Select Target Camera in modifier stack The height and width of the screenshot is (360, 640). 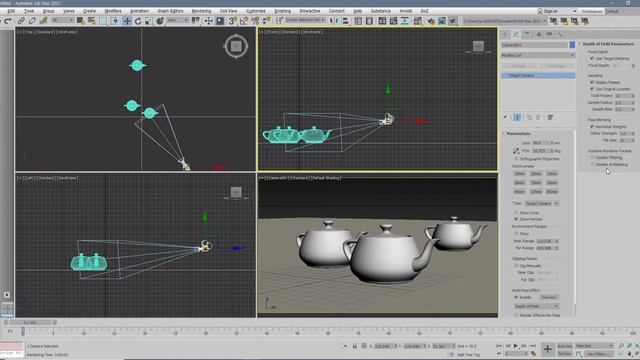pyautogui.click(x=538, y=76)
